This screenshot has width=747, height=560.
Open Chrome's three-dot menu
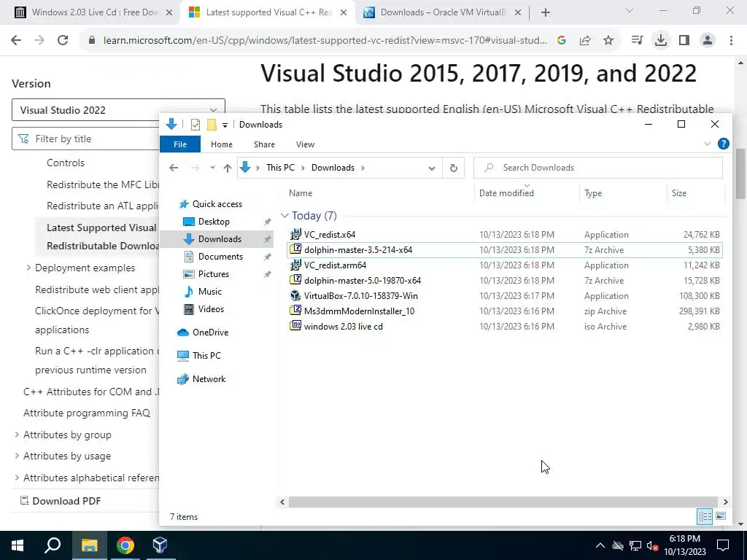731,41
